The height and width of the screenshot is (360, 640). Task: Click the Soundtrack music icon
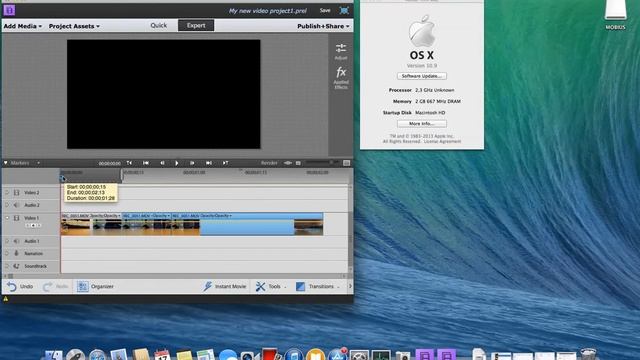click(x=17, y=266)
